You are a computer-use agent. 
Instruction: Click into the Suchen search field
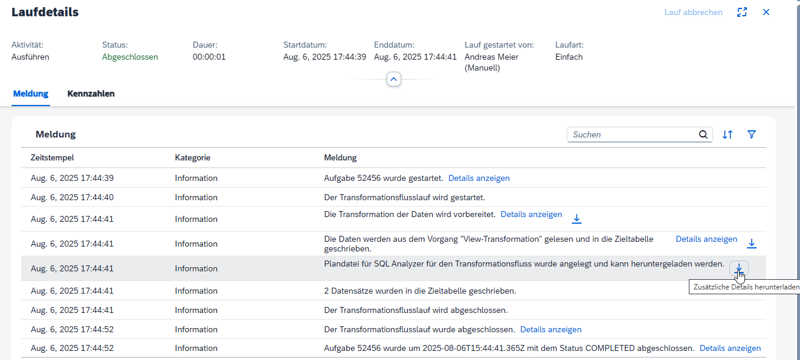coord(633,135)
